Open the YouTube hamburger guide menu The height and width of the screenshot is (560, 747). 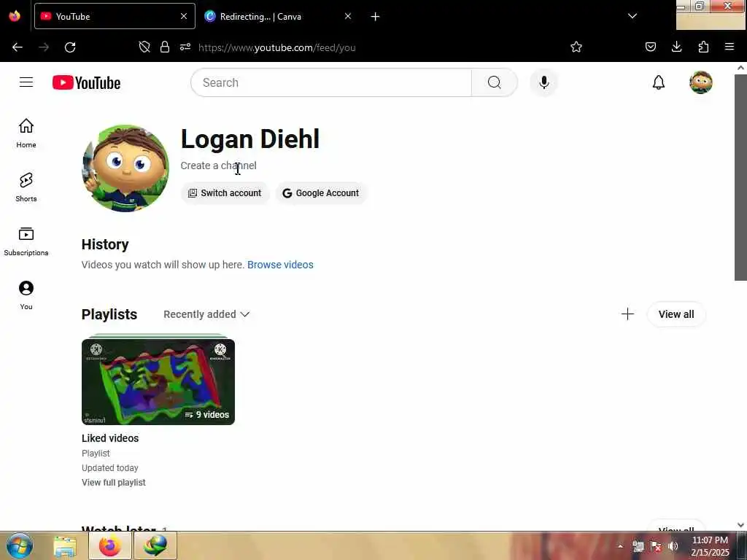26,82
